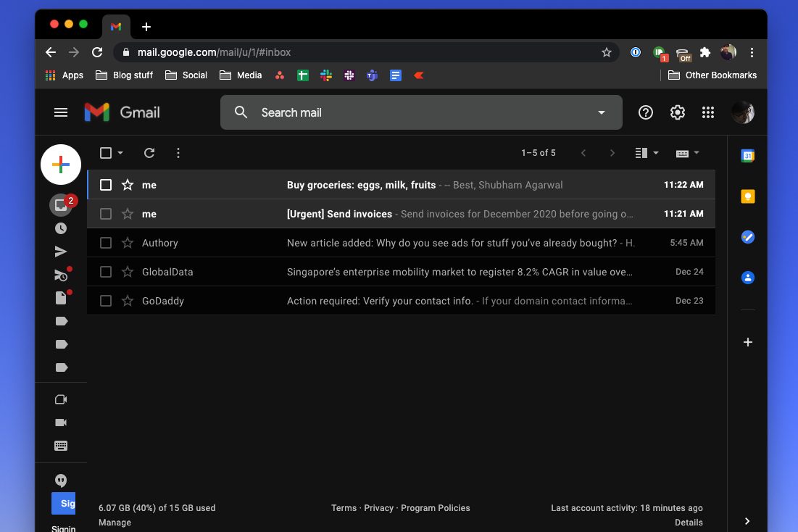This screenshot has width=798, height=532.
Task: Open the Google account avatar in Gmail header
Action: click(x=742, y=112)
